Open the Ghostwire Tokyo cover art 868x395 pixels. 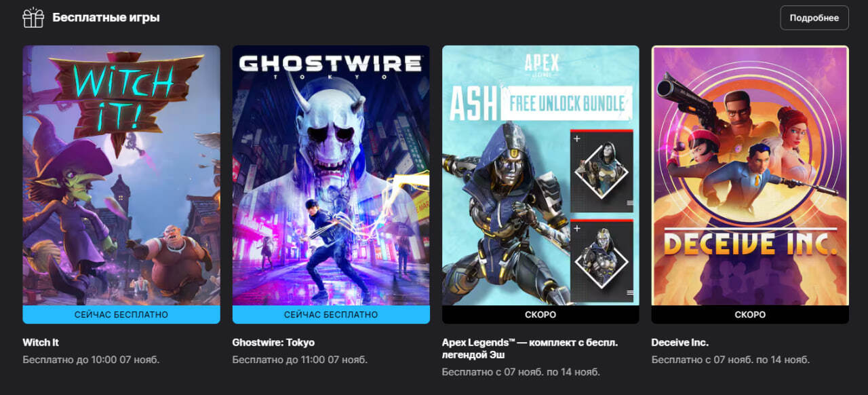coord(331,175)
